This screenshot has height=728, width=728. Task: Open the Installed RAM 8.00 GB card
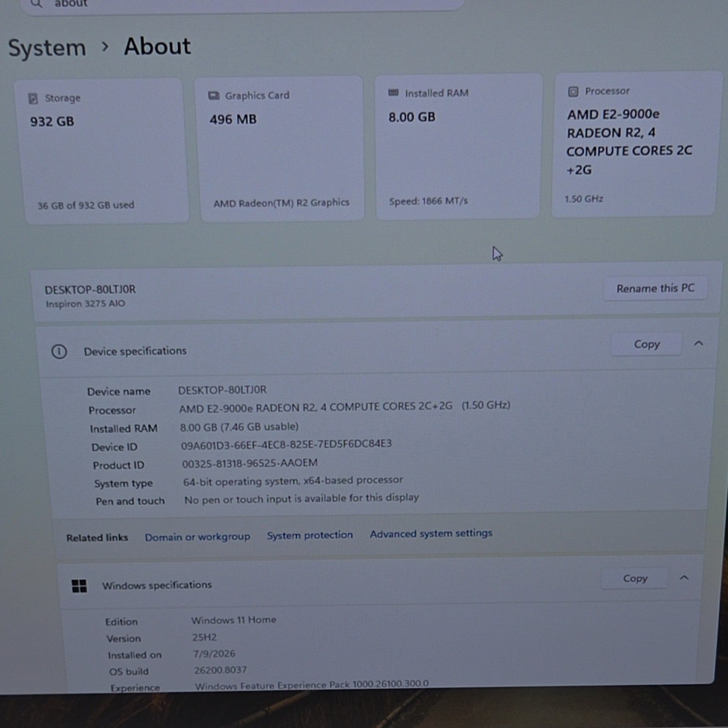click(x=458, y=147)
